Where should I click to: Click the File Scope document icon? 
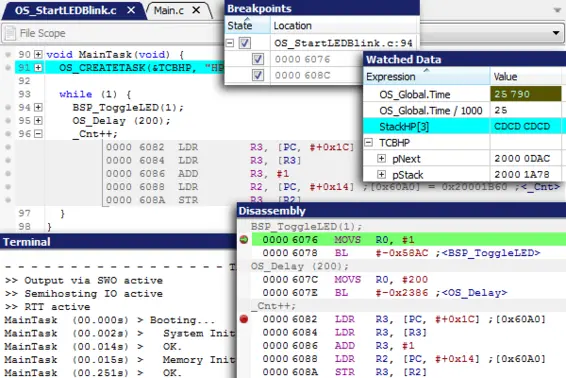click(x=10, y=33)
